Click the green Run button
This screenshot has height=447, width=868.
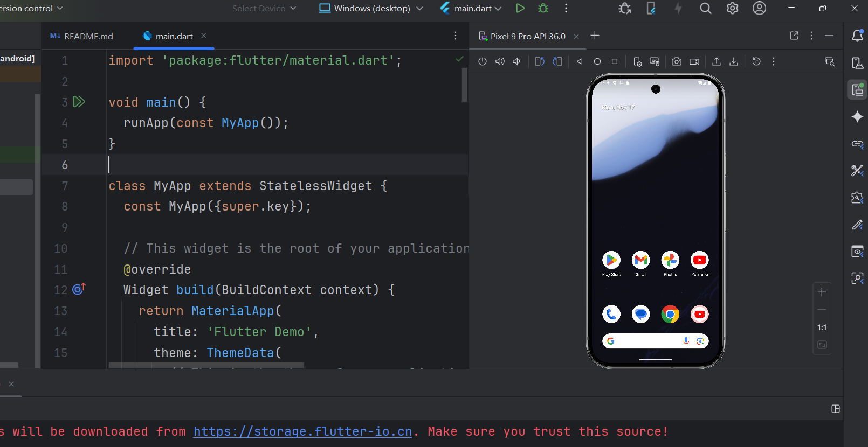[x=520, y=8]
